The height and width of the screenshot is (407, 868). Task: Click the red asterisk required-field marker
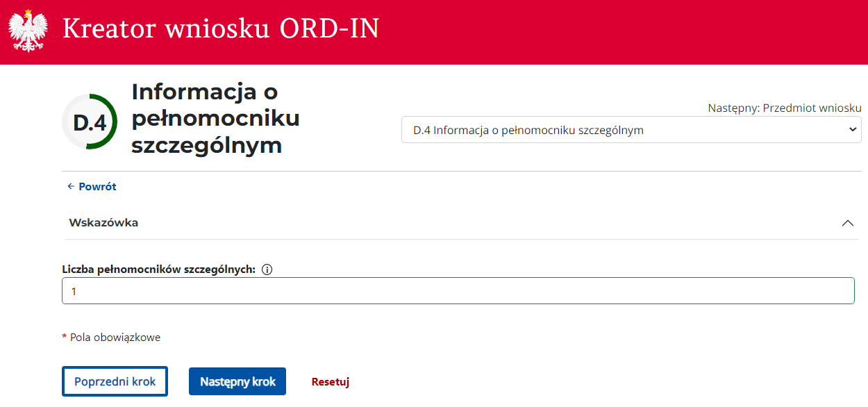(x=65, y=337)
